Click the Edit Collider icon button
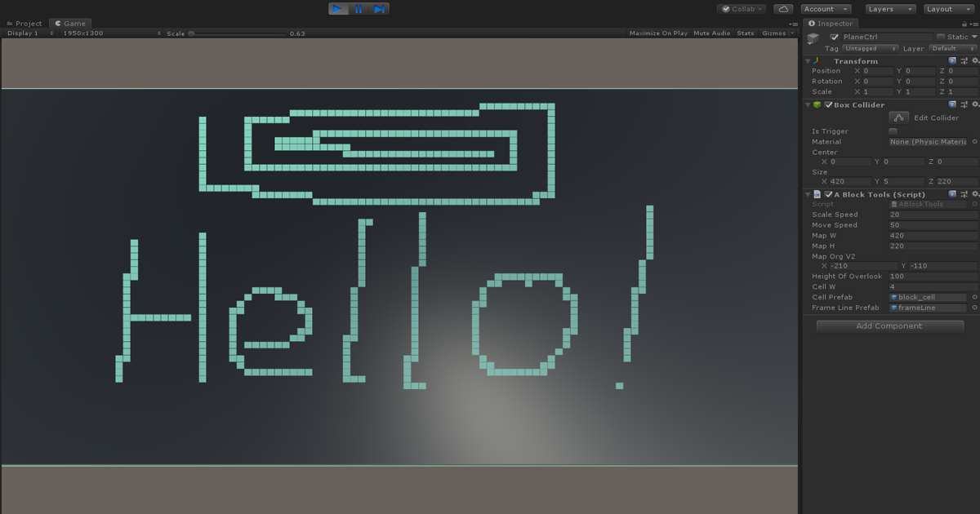The image size is (980, 514). click(898, 117)
